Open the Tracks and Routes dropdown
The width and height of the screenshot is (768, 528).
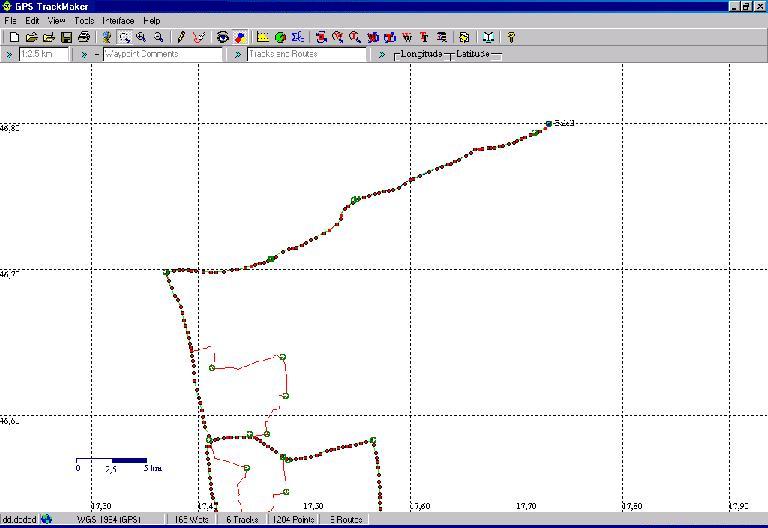pos(307,55)
